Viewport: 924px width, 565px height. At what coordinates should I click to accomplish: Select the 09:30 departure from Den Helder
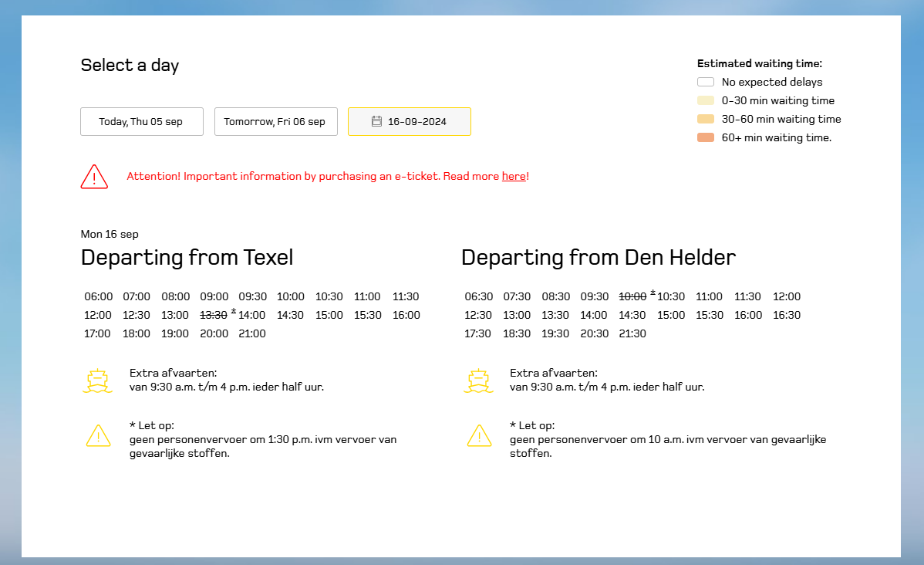tap(595, 296)
